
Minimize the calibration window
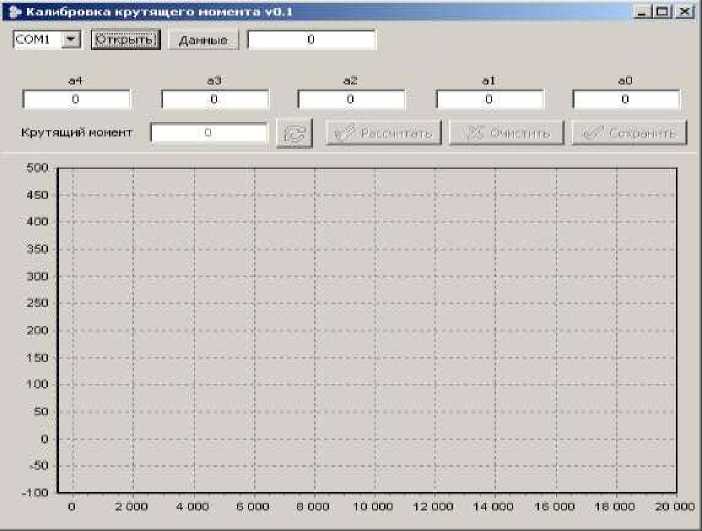(642, 12)
